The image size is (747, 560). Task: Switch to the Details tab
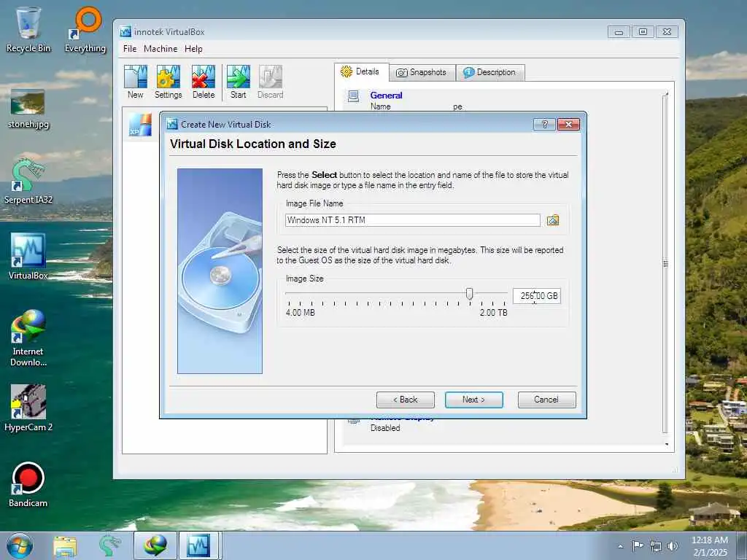click(361, 72)
